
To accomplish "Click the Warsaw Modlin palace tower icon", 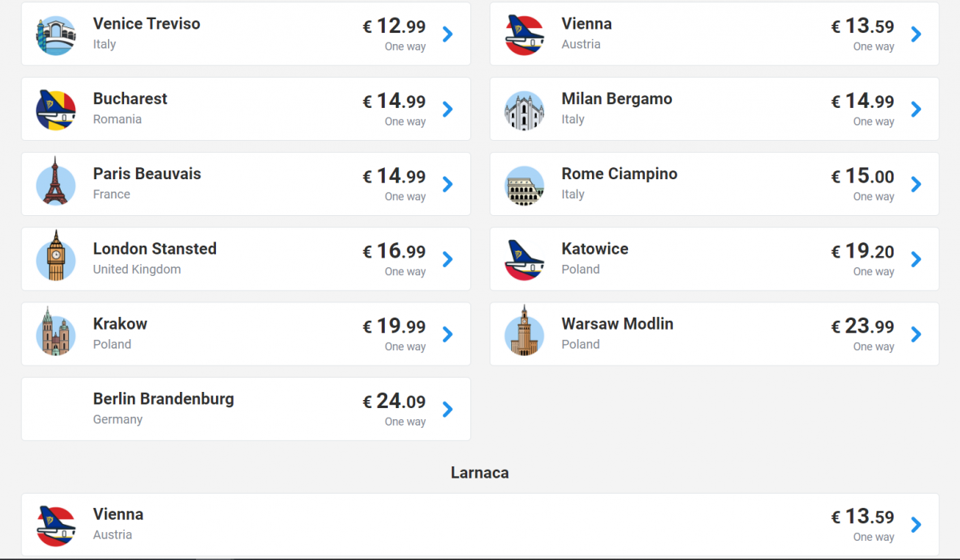I will coord(524,330).
